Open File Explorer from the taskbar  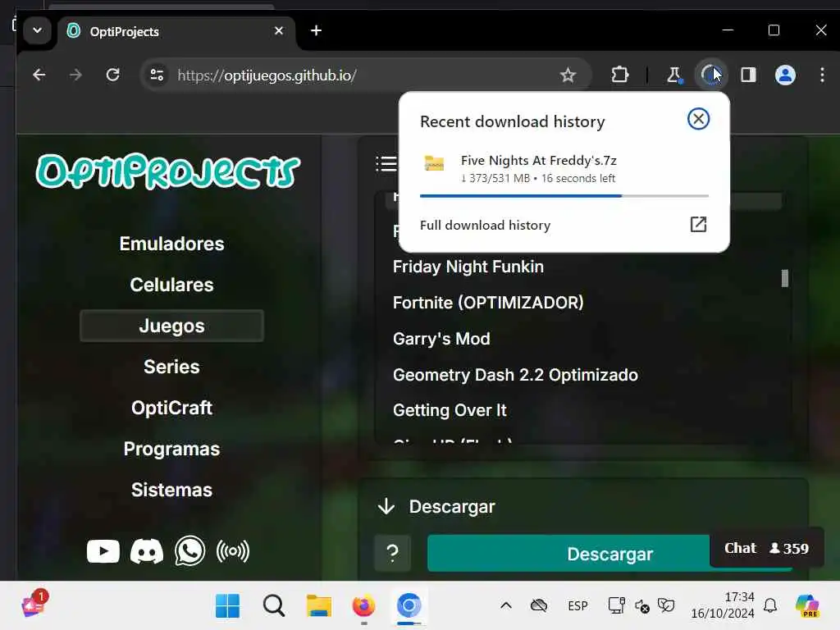pos(319,606)
